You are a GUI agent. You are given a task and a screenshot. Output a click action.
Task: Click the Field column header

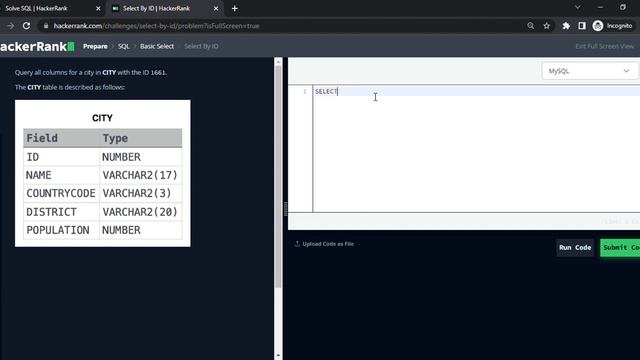click(x=61, y=138)
